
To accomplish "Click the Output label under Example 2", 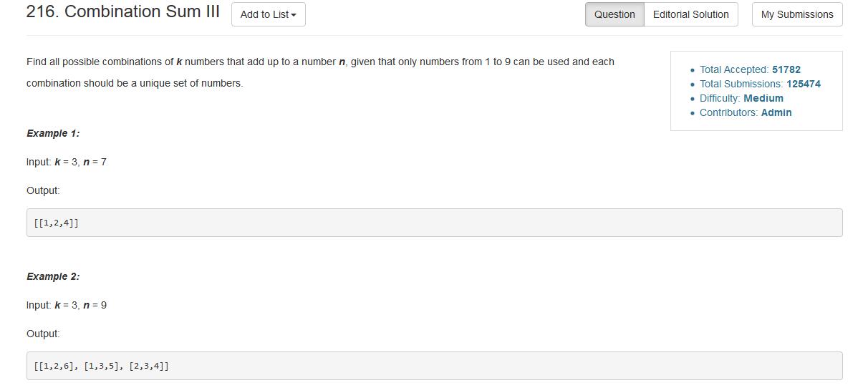I will 43,334.
